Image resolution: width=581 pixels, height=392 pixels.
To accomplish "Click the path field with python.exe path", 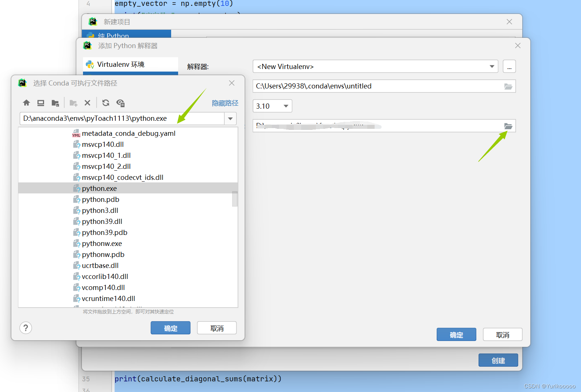I will 122,119.
